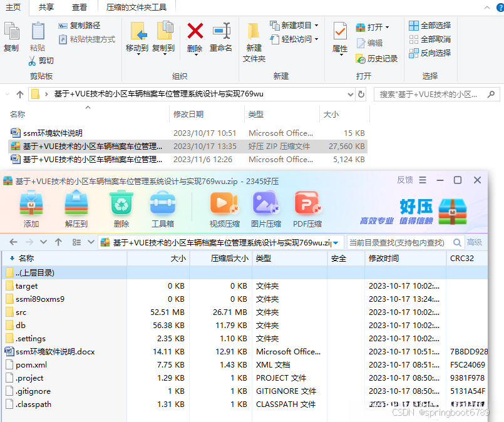The width and height of the screenshot is (504, 422).
Task: Expand the Open (打开) dropdown arrow
Action: (x=387, y=28)
